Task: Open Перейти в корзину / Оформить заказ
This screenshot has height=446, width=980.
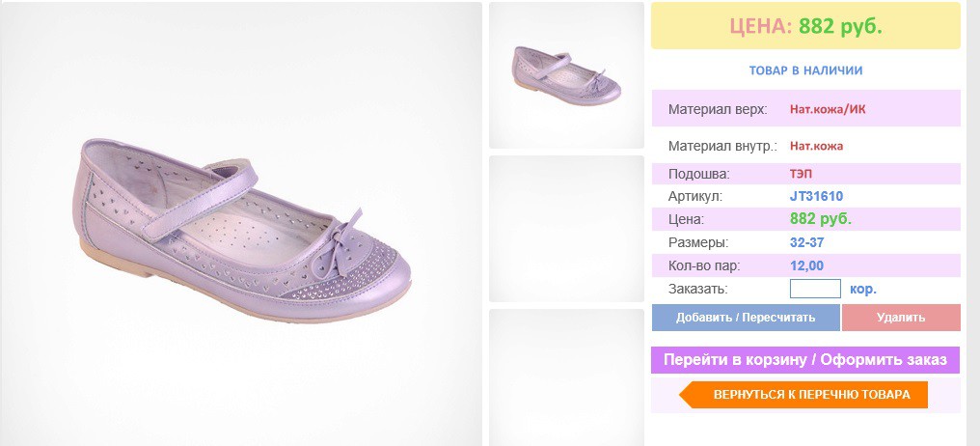Action: tap(805, 360)
